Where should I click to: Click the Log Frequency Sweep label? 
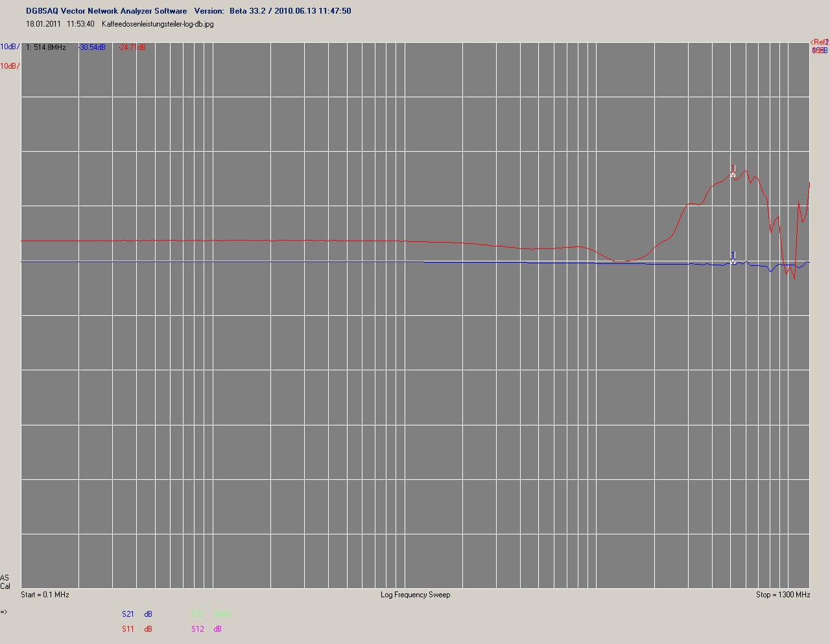(415, 595)
